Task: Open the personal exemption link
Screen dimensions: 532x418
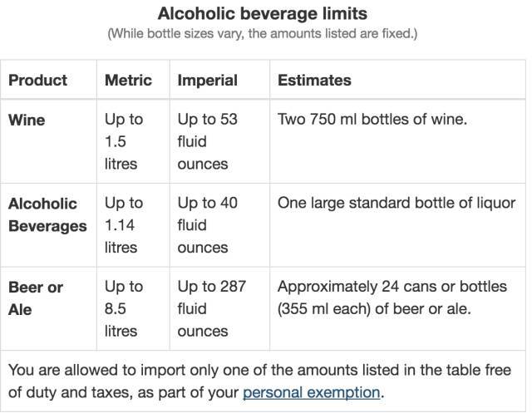Action: [x=311, y=392]
